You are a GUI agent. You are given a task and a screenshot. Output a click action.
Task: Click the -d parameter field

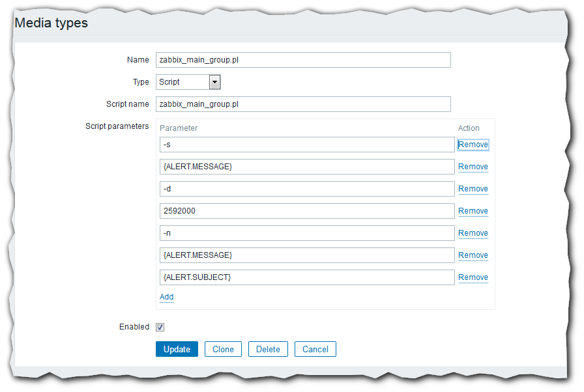pyautogui.click(x=307, y=189)
